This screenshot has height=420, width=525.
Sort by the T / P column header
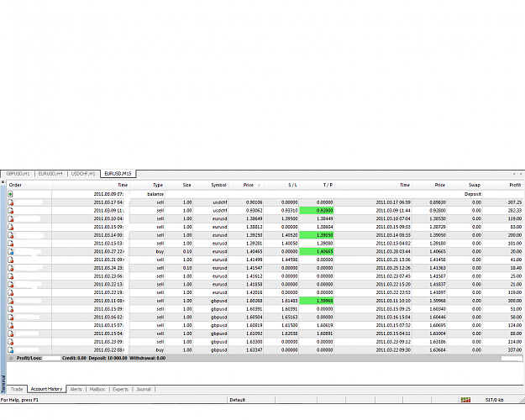tap(317, 185)
